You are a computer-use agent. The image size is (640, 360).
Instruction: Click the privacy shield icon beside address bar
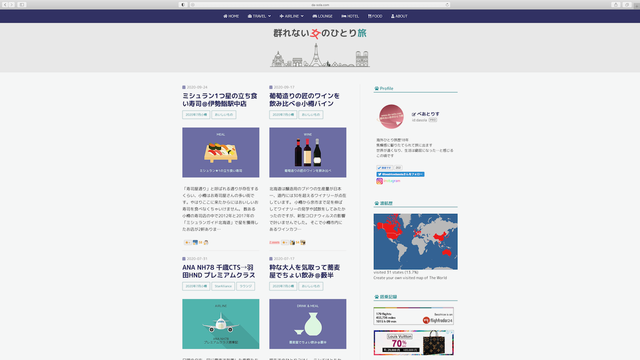183,4
